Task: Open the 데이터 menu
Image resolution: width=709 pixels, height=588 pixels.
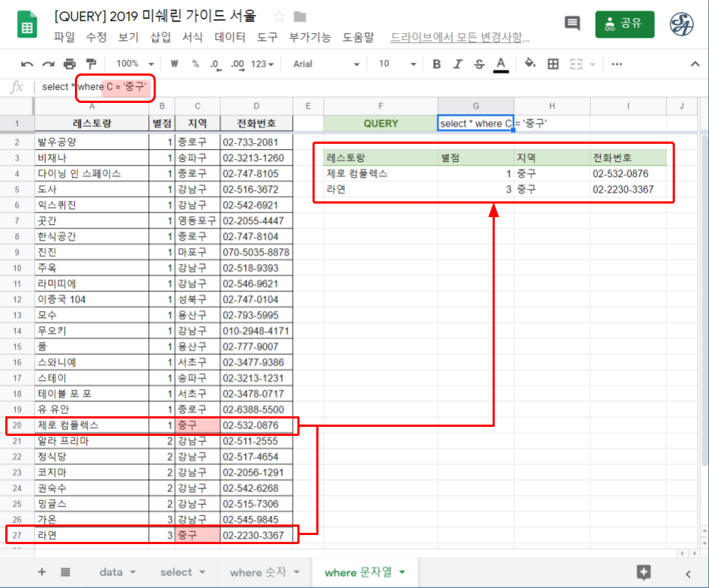Action: click(x=230, y=37)
